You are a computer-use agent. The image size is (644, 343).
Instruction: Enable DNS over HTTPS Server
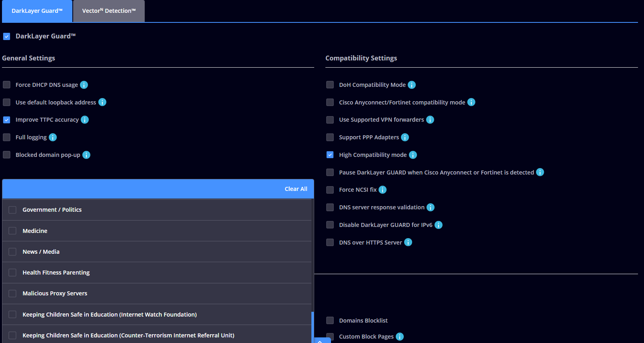pos(330,242)
